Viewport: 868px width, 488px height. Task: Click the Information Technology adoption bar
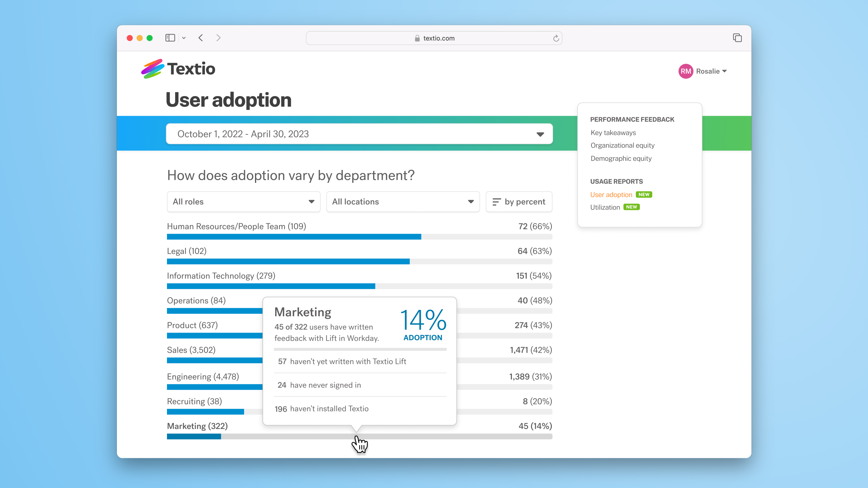pyautogui.click(x=360, y=286)
